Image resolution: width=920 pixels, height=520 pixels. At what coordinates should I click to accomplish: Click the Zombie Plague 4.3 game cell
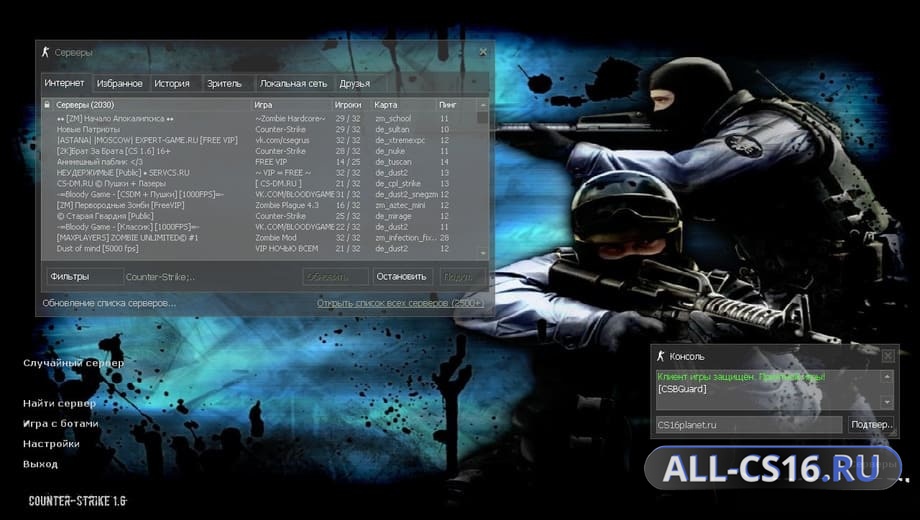[287, 205]
